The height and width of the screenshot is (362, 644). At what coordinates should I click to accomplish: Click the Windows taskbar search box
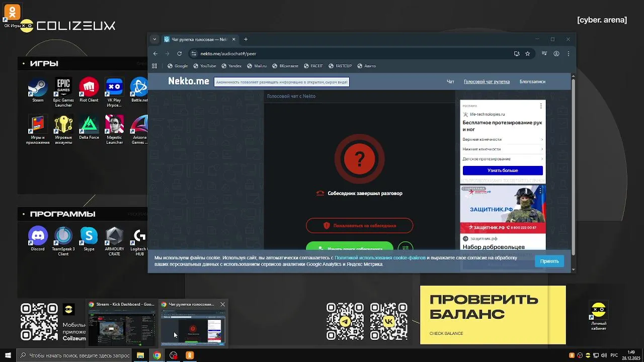[x=75, y=355]
